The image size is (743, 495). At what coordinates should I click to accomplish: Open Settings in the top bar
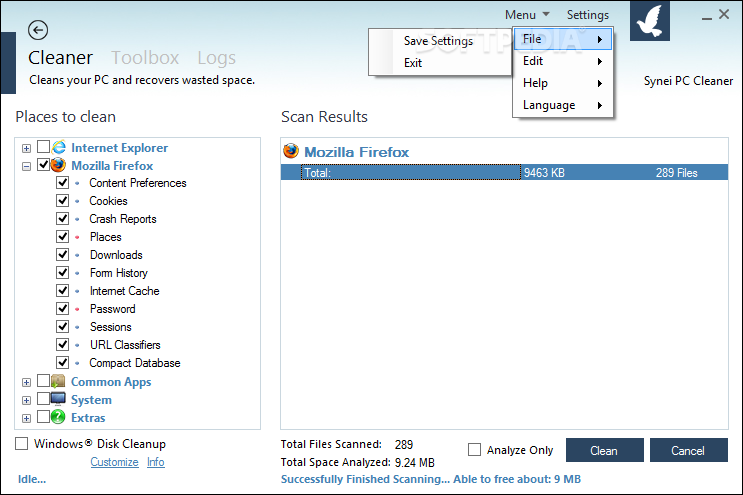588,15
